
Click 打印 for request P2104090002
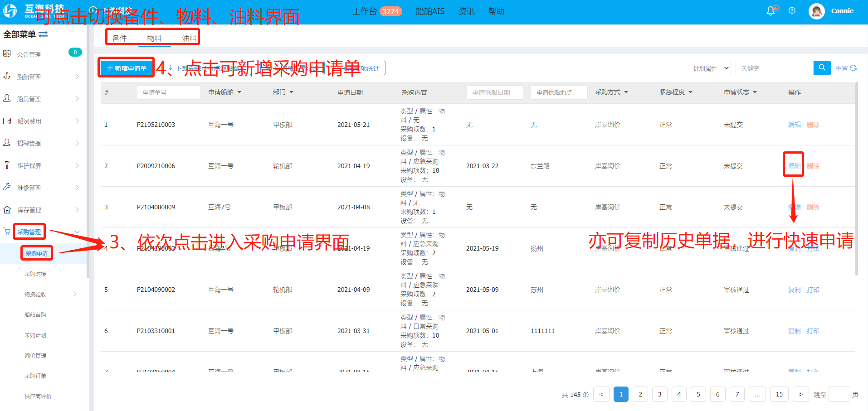pyautogui.click(x=813, y=290)
